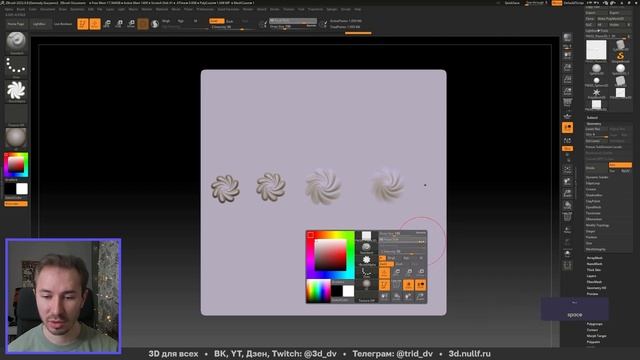Open the material sphere selector on left shelf
This screenshot has width=640, height=360.
pyautogui.click(x=16, y=138)
